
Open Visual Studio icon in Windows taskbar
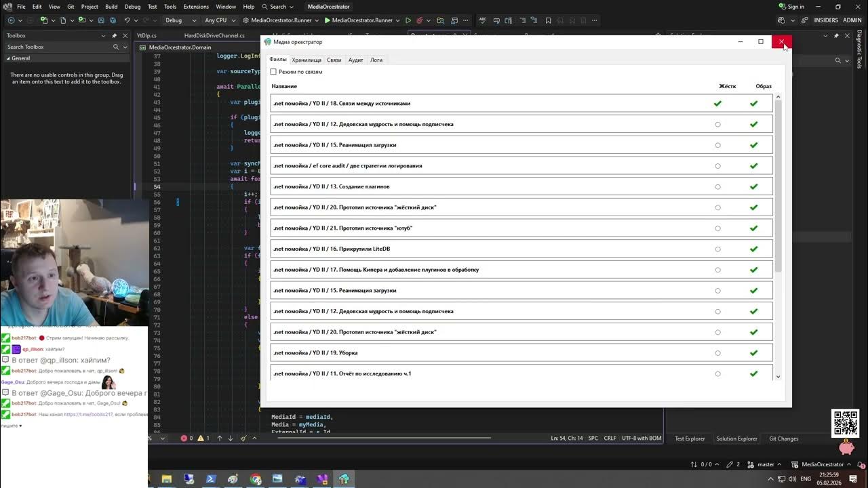tap(321, 479)
